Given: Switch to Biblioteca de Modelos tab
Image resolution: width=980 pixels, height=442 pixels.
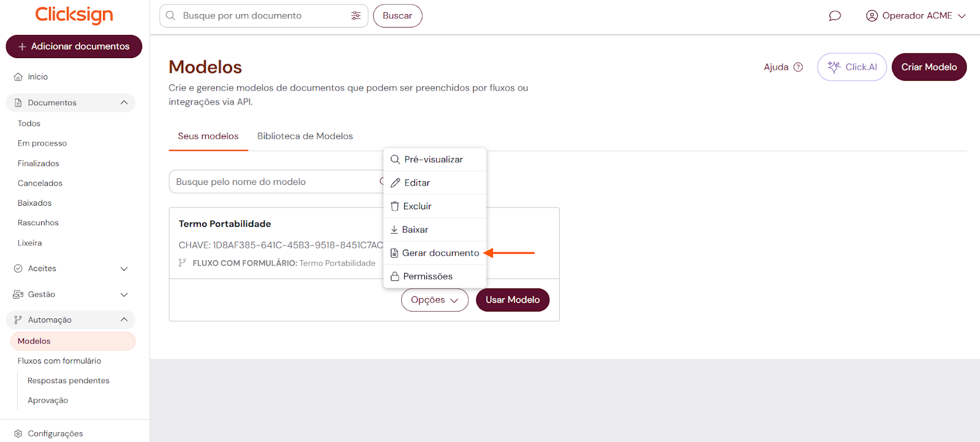Looking at the screenshot, I should tap(305, 136).
